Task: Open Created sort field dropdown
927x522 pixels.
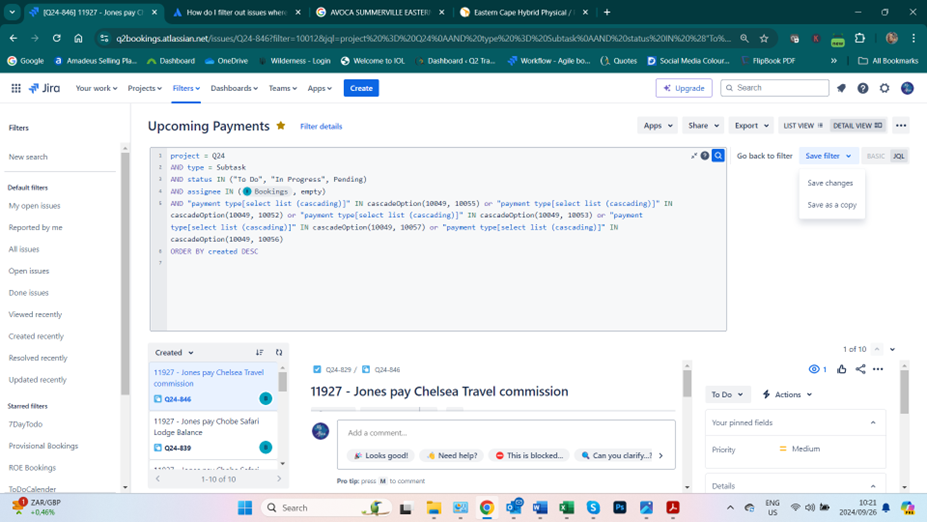Action: click(x=174, y=352)
